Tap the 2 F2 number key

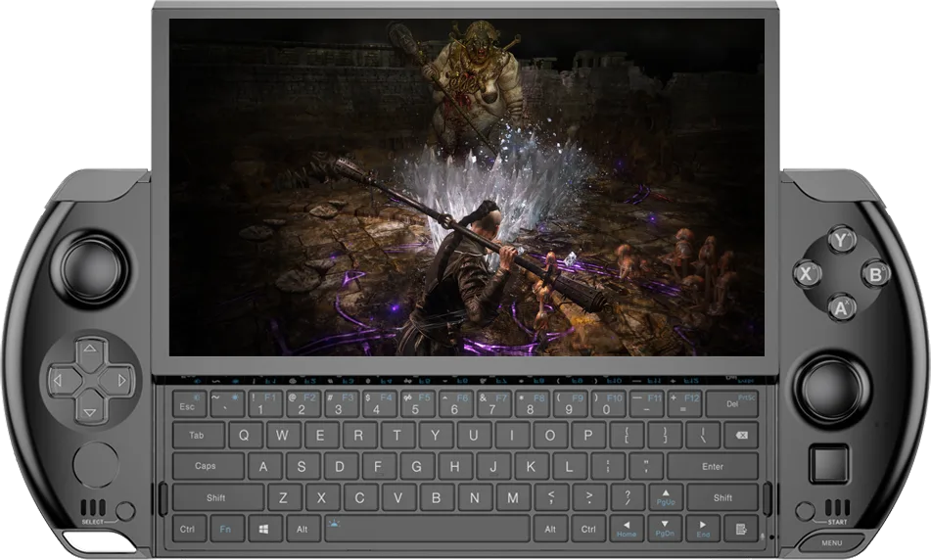click(303, 404)
